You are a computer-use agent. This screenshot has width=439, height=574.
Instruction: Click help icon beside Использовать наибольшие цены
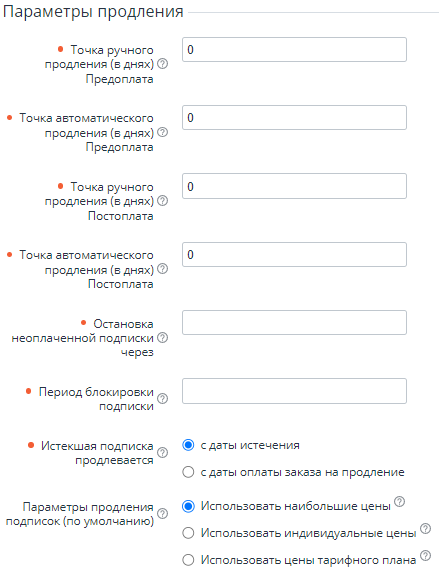tap(399, 502)
